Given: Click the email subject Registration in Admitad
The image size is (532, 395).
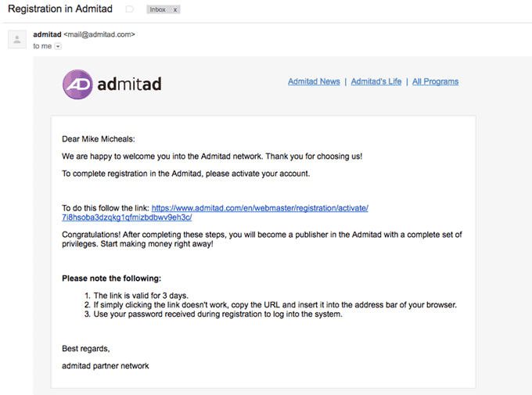Looking at the screenshot, I should point(60,9).
